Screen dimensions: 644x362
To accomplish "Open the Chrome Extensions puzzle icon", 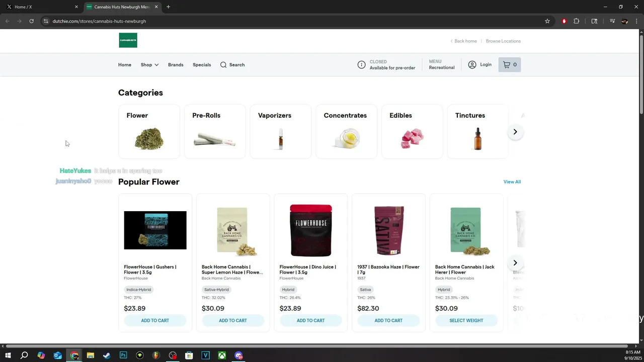I will [x=577, y=21].
